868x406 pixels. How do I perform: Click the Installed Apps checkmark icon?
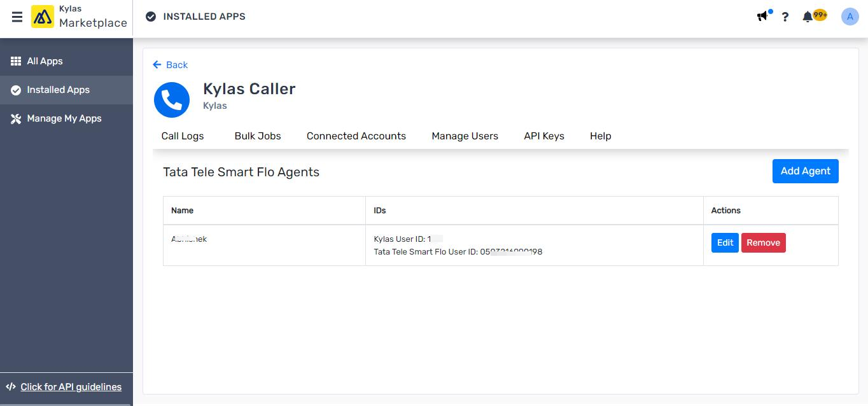pyautogui.click(x=16, y=90)
